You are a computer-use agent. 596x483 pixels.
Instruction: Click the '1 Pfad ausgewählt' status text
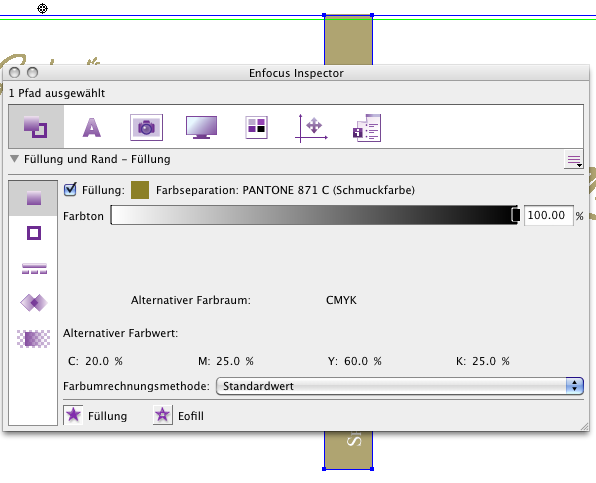pyautogui.click(x=57, y=93)
